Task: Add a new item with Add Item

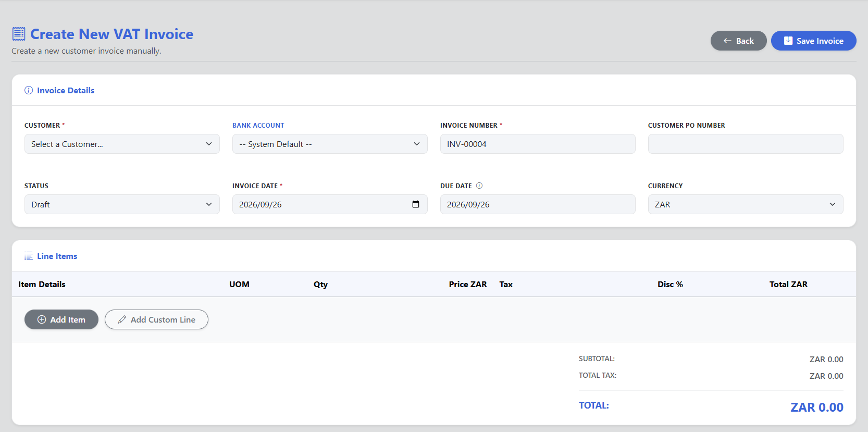Action: tap(61, 319)
